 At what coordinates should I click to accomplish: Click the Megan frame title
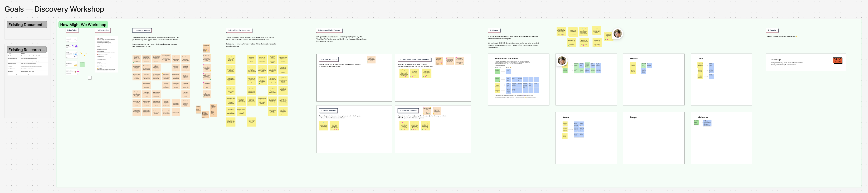pyautogui.click(x=633, y=117)
